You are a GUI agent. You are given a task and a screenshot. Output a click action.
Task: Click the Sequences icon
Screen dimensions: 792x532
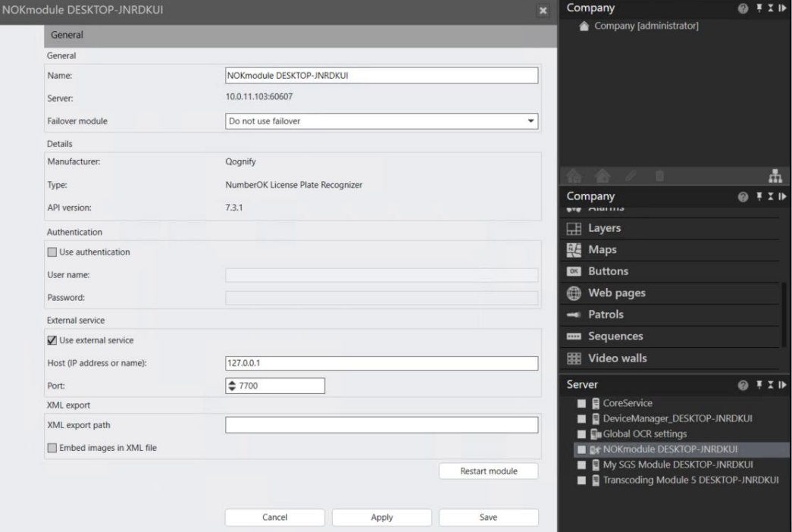coord(574,336)
